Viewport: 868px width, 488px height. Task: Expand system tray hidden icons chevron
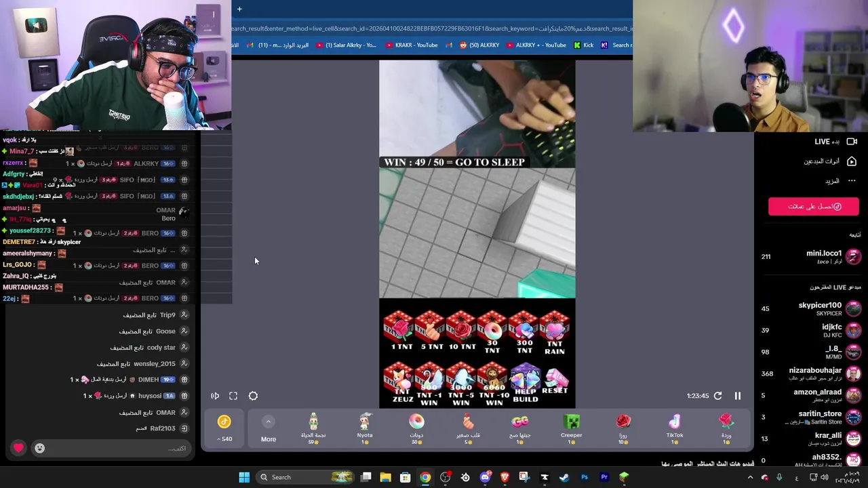click(750, 477)
